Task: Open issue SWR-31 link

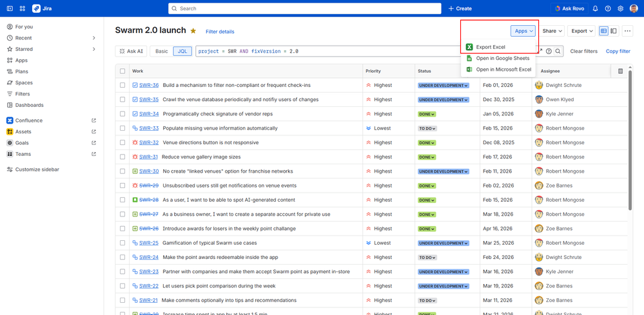Action: click(x=148, y=157)
